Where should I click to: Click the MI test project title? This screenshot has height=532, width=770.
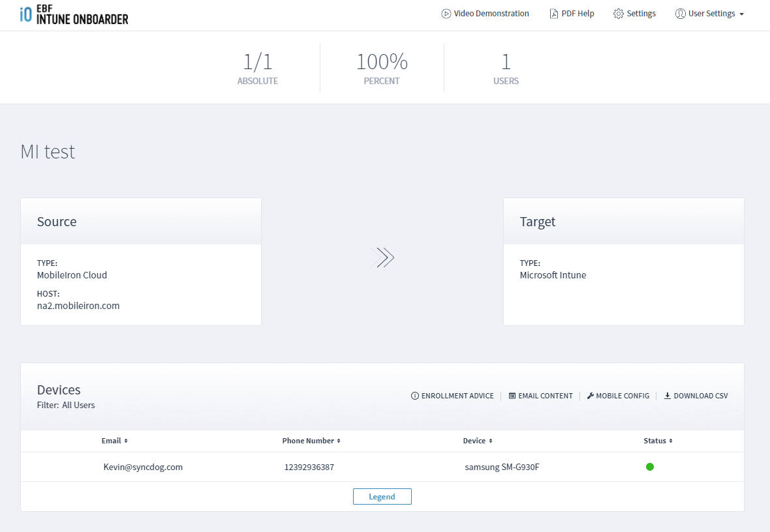pos(48,152)
